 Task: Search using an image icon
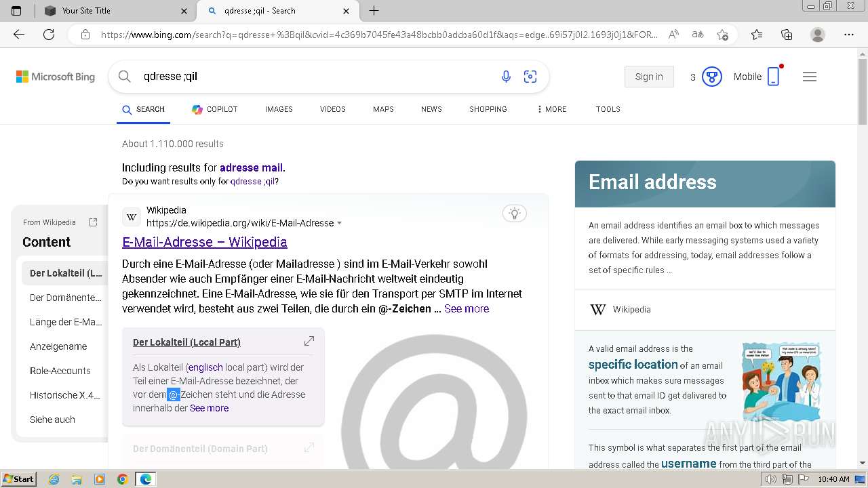point(530,77)
